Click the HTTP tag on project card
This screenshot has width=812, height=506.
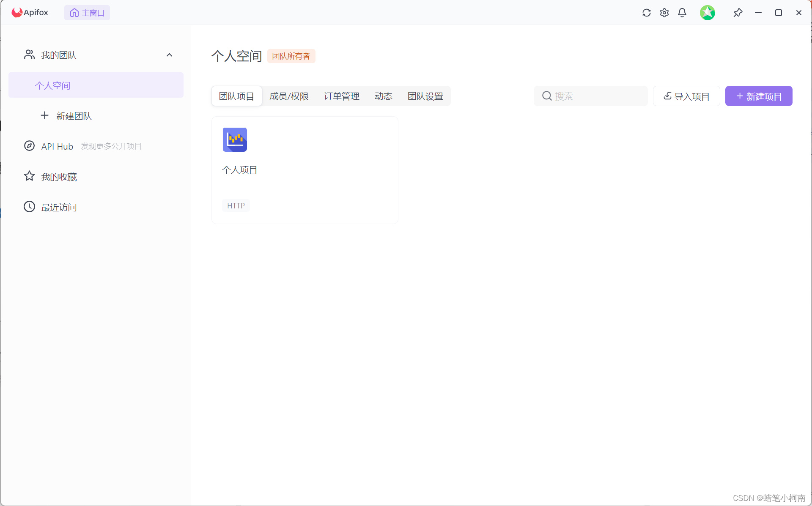point(236,205)
